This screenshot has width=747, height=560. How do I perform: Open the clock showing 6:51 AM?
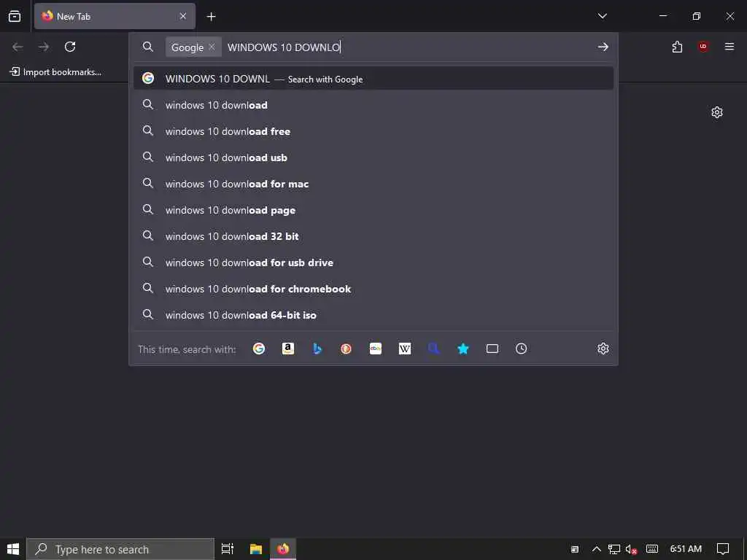coord(686,549)
